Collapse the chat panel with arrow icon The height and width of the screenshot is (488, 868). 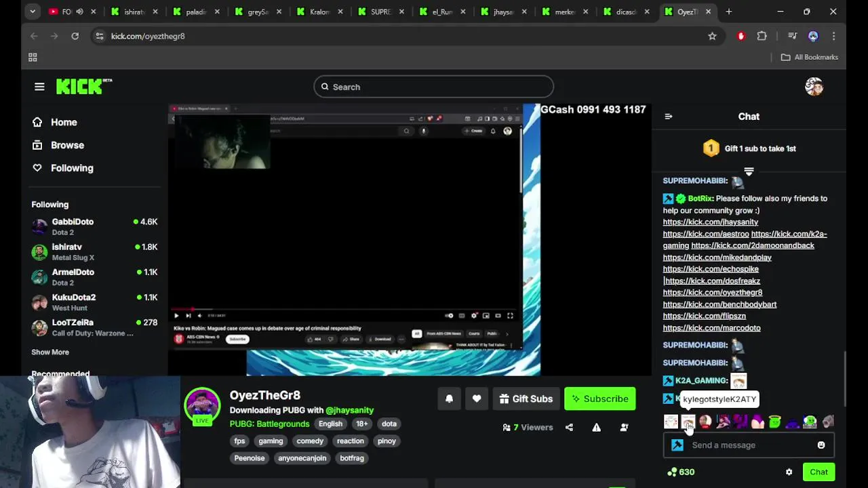668,117
